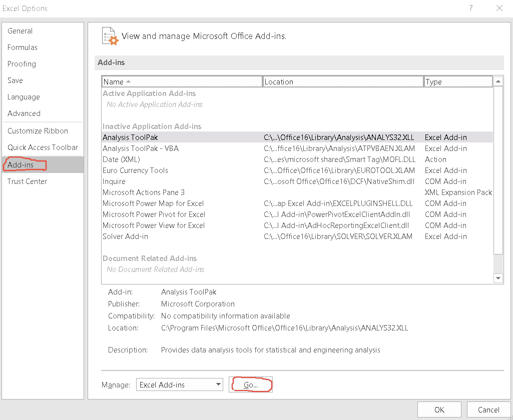
Task: Select Euro Currency Tools add-in
Action: tap(297, 170)
